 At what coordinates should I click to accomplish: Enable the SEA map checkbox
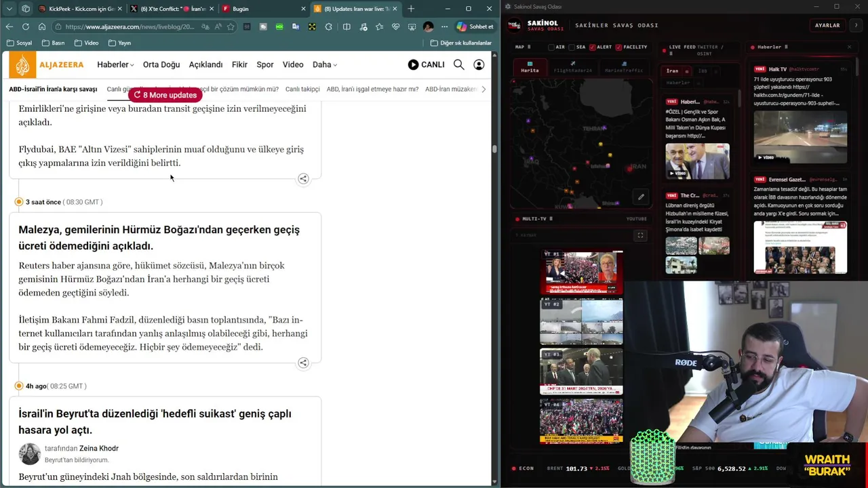(572, 47)
